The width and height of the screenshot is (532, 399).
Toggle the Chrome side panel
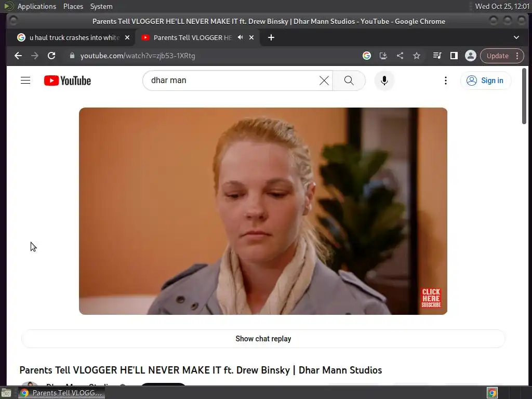click(x=454, y=56)
